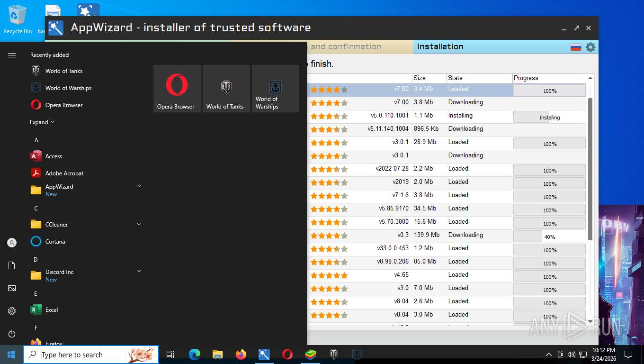Screen dimensions: 644x364
Task: Click the Installing progress bar for v5.0.110.1001
Action: [549, 117]
